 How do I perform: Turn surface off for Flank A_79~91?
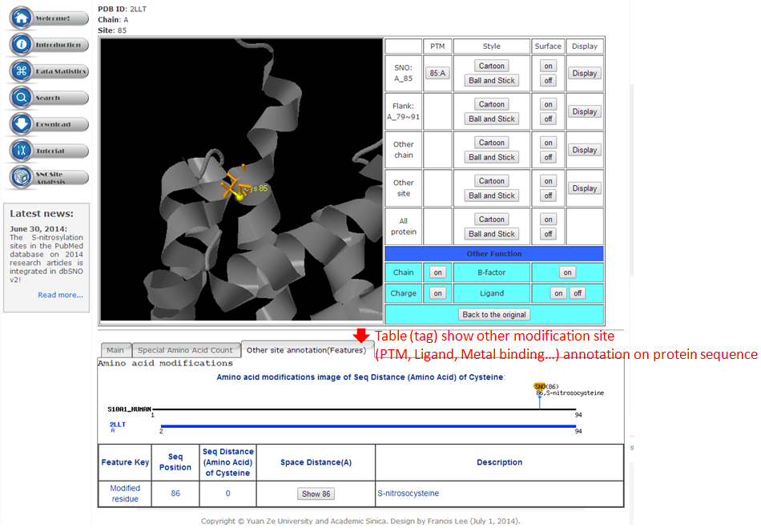click(x=548, y=119)
